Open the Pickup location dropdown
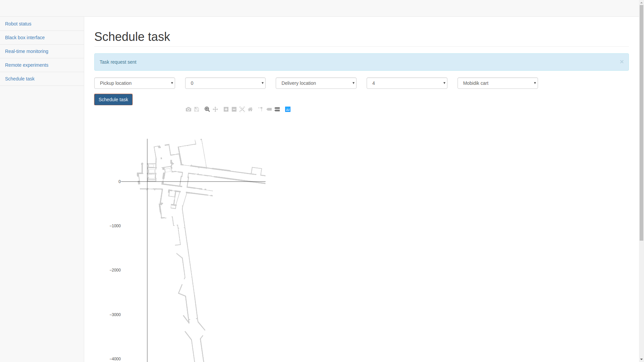Image resolution: width=644 pixels, height=362 pixels. click(135, 83)
